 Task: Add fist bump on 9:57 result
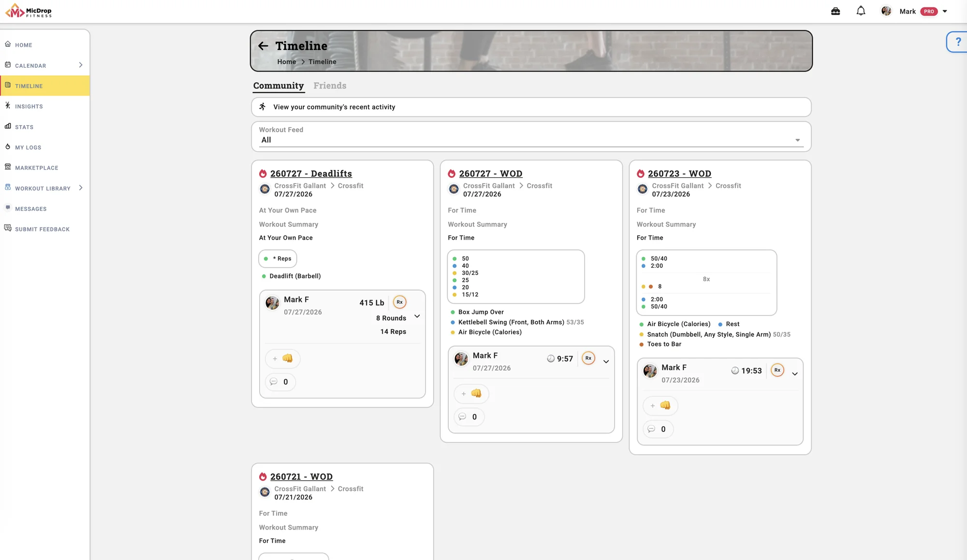pyautogui.click(x=471, y=394)
